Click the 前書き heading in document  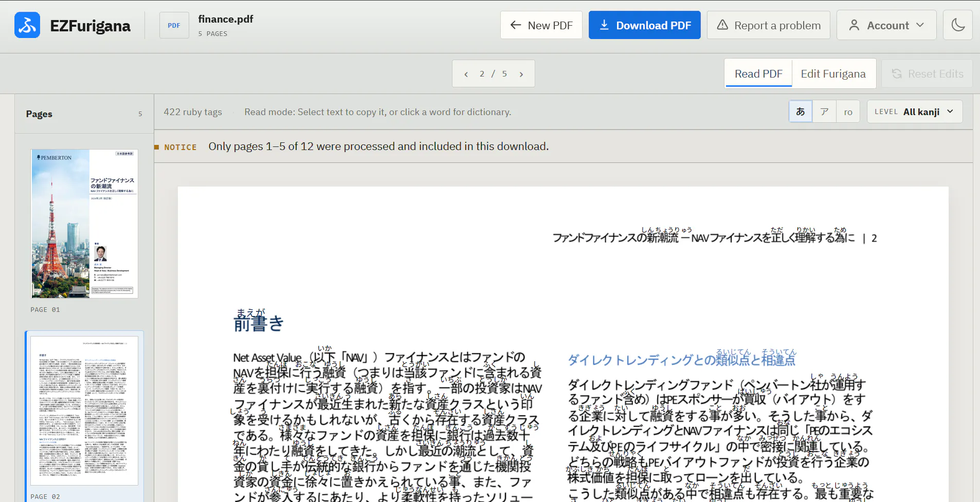[x=259, y=323]
